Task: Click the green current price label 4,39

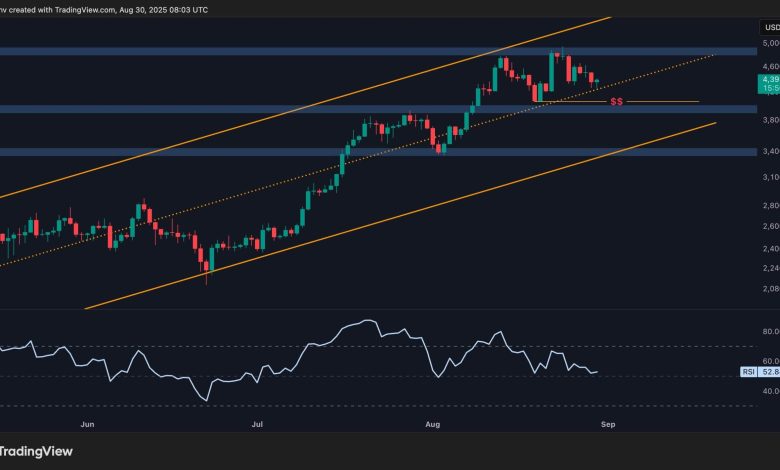Action: [x=771, y=79]
